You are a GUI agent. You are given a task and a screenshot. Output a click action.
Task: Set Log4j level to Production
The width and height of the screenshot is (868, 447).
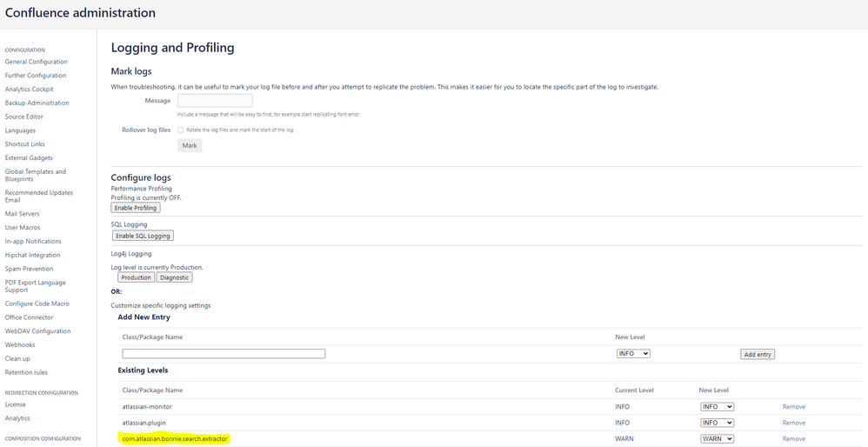pos(137,277)
